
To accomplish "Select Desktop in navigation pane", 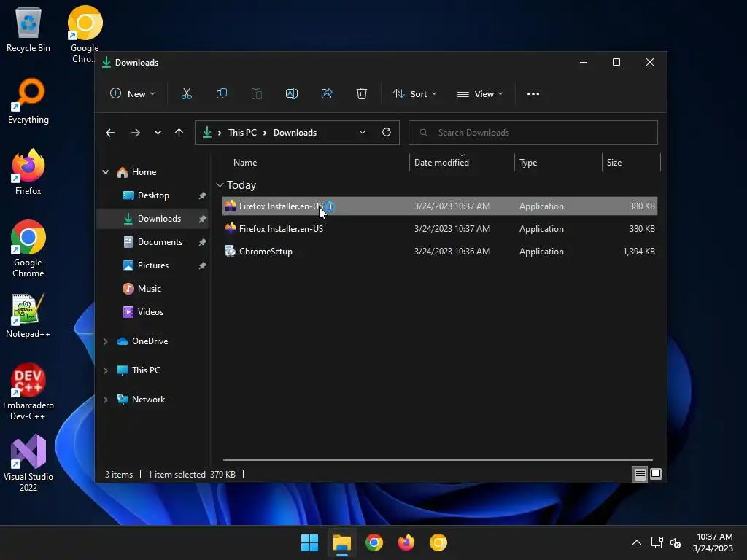I will click(153, 195).
